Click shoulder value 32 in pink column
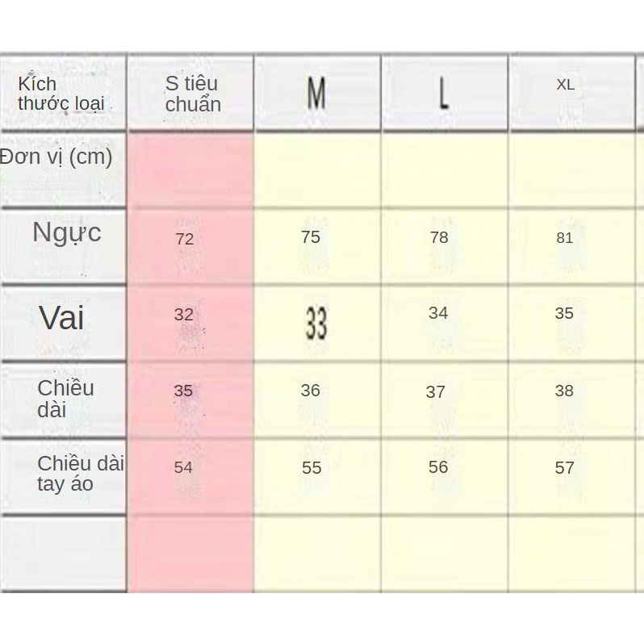Viewport: 644px width, 644px height. (184, 315)
